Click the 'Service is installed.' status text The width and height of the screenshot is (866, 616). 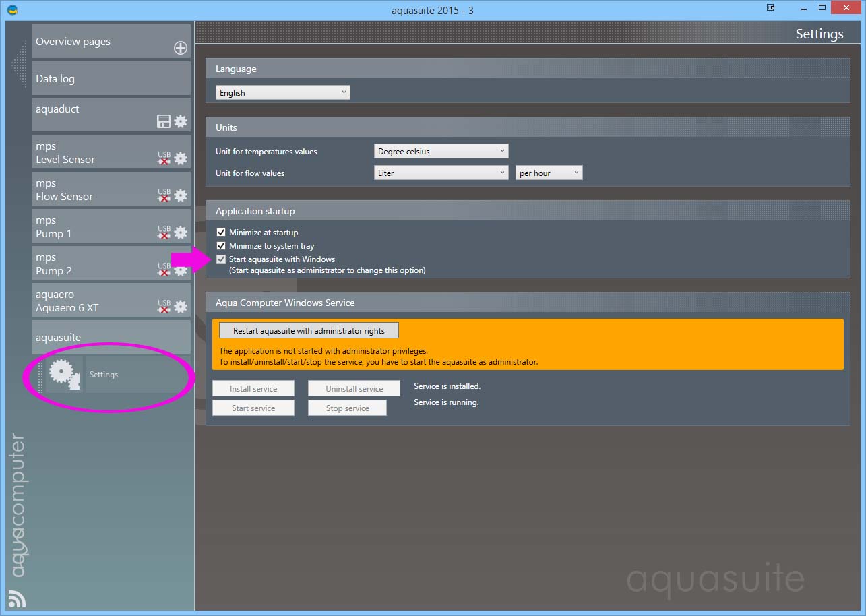point(447,386)
